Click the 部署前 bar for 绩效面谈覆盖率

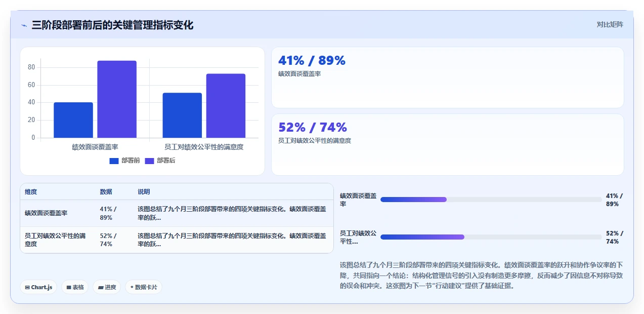(73, 120)
